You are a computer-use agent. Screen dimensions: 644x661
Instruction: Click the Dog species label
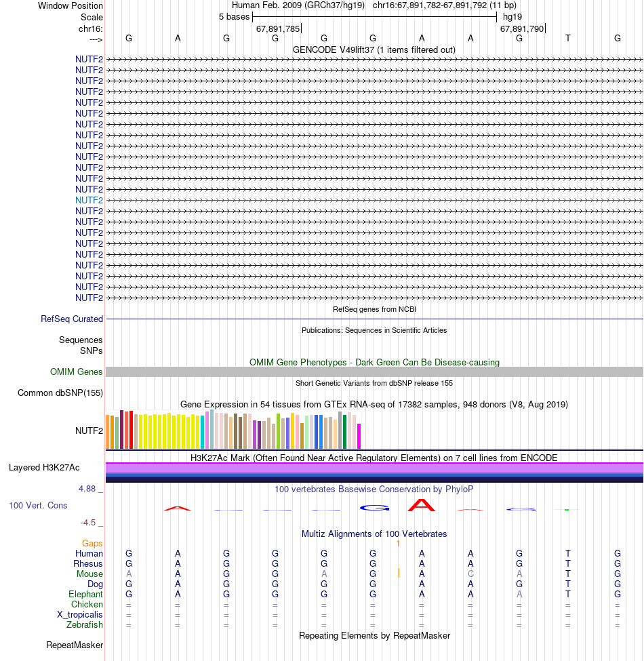(x=96, y=584)
